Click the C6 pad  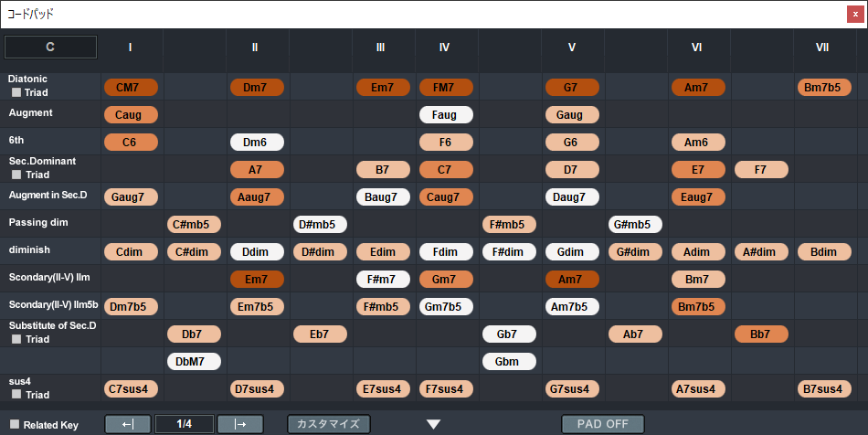131,143
